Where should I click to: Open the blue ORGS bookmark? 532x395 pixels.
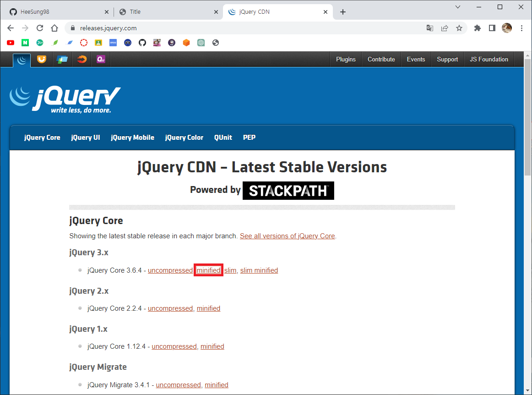pos(113,43)
